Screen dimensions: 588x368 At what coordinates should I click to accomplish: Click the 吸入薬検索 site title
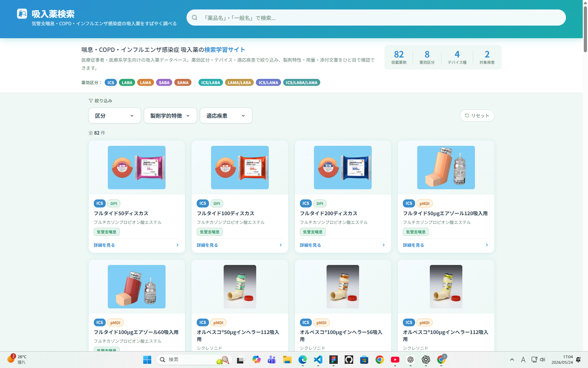(53, 14)
